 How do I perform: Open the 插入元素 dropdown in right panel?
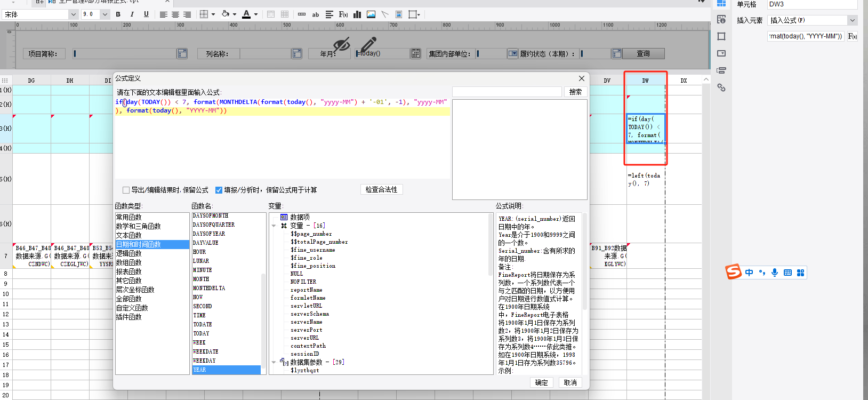(x=852, y=20)
